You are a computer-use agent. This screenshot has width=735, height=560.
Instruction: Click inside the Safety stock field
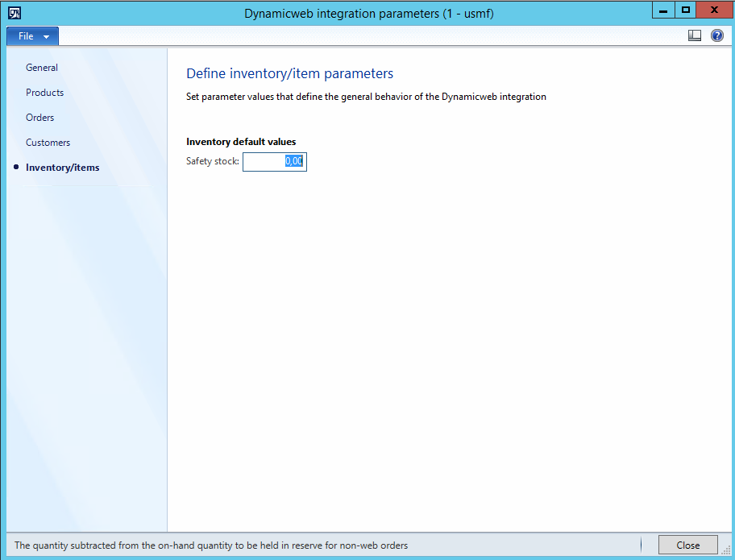[x=274, y=162]
